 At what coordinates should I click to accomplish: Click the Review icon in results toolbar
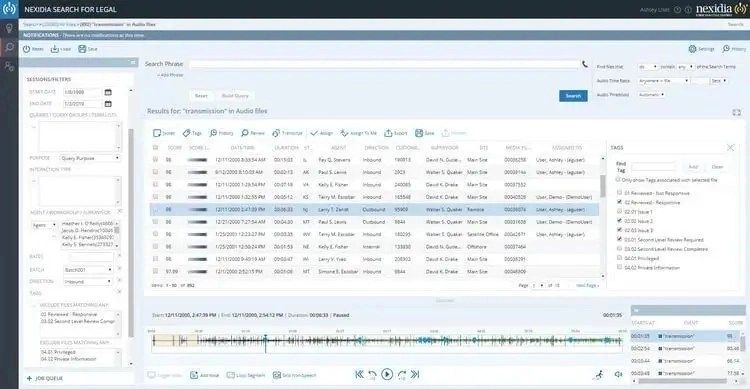click(x=245, y=133)
